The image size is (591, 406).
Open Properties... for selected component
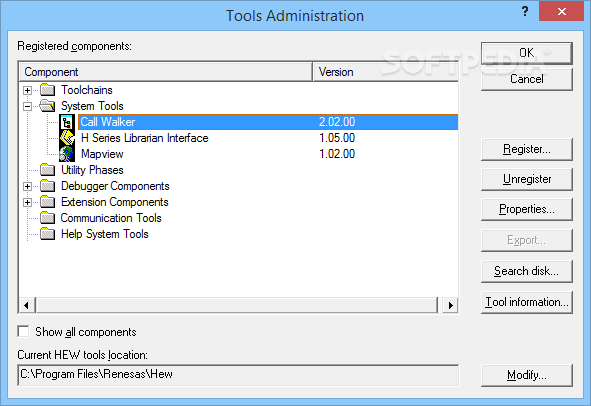(x=527, y=209)
